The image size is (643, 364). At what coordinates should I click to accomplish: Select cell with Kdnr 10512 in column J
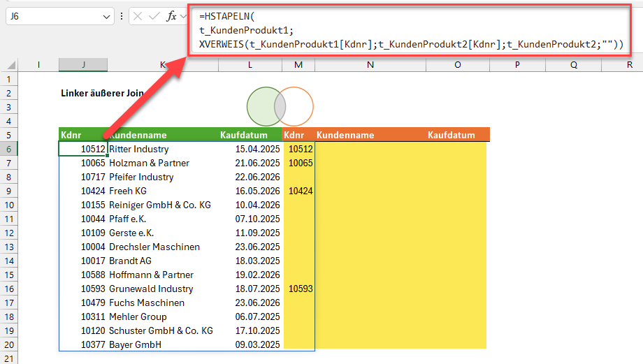tap(83, 150)
